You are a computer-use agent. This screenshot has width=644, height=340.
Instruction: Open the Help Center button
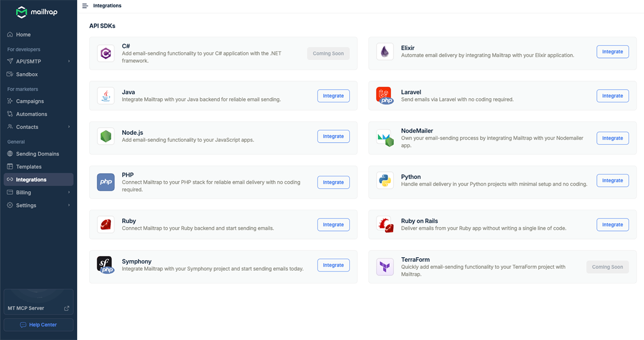tap(39, 325)
